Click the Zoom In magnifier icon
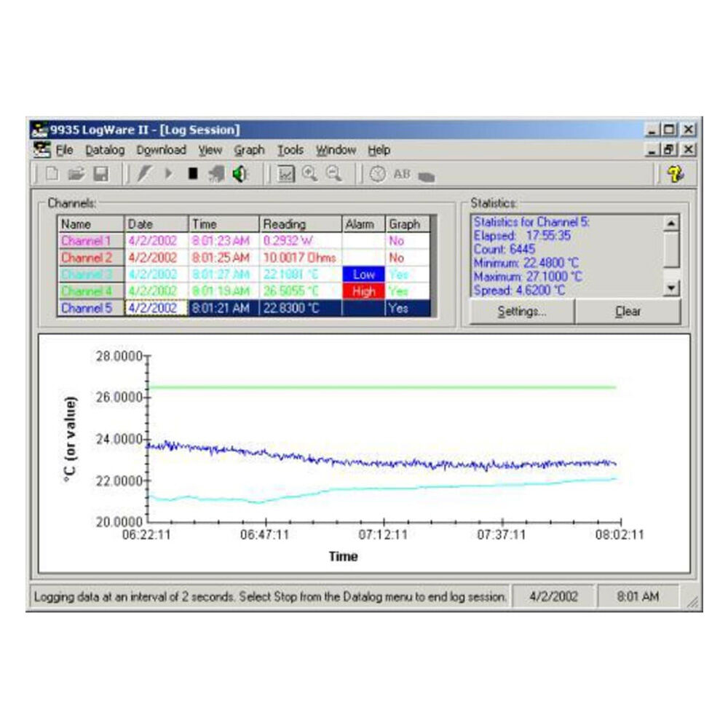This screenshot has width=728, height=728. pyautogui.click(x=309, y=175)
